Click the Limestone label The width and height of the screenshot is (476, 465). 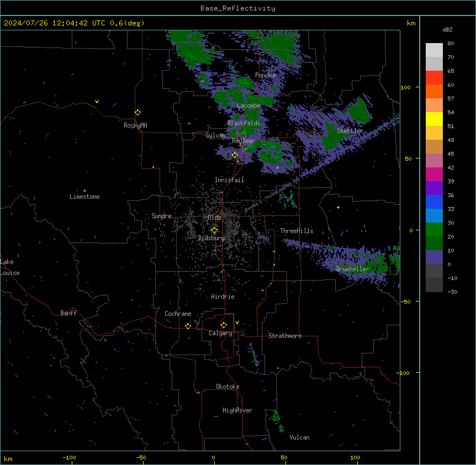pyautogui.click(x=84, y=197)
